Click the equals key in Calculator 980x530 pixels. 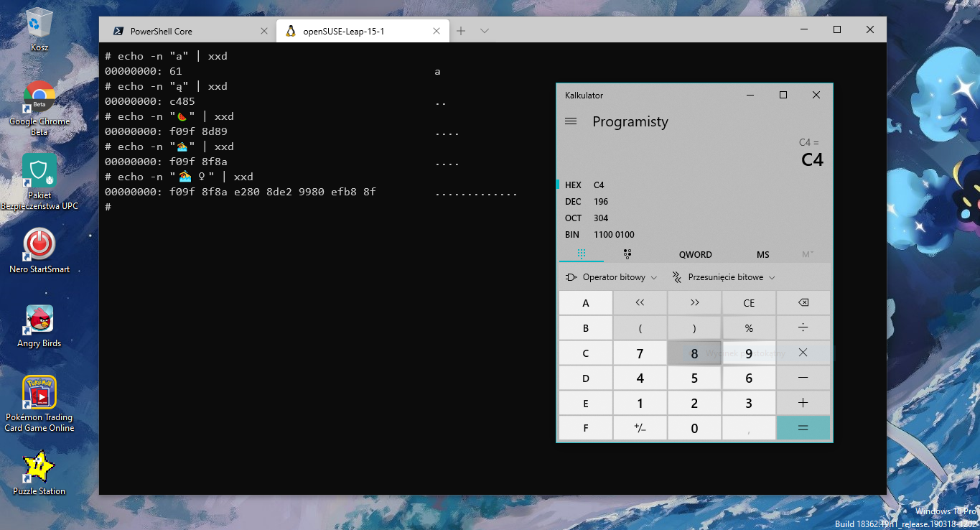[x=803, y=428]
